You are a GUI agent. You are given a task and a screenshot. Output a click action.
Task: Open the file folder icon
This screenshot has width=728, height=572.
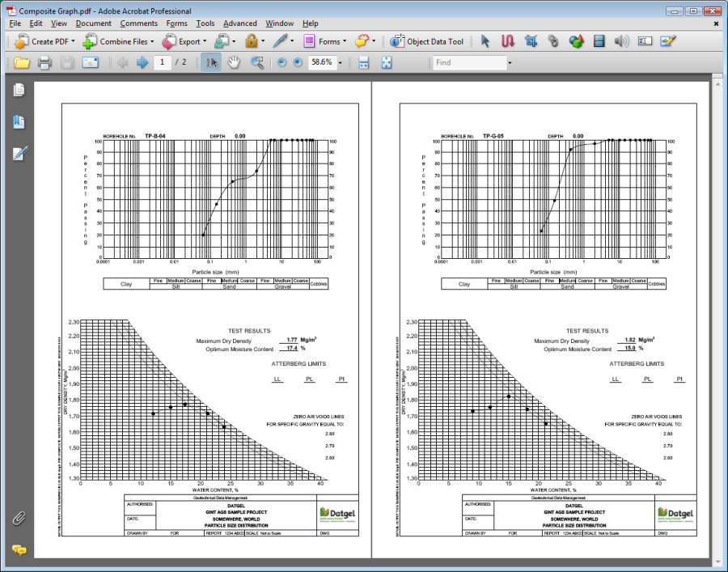click(x=21, y=63)
